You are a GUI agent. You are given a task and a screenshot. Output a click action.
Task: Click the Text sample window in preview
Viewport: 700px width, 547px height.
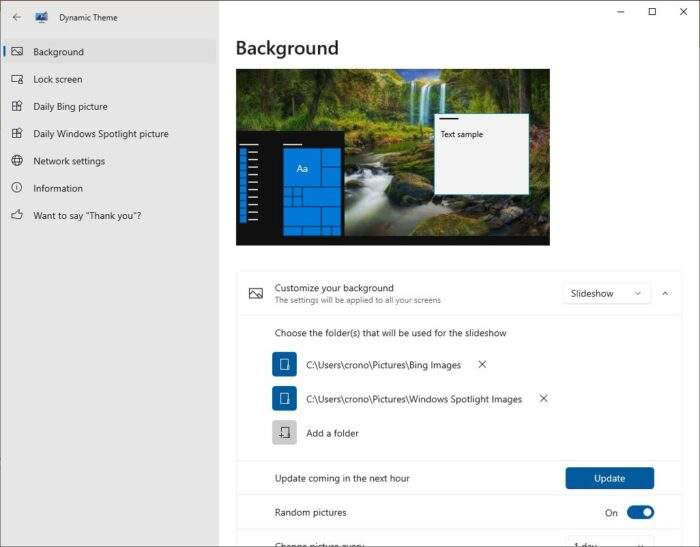(x=482, y=154)
